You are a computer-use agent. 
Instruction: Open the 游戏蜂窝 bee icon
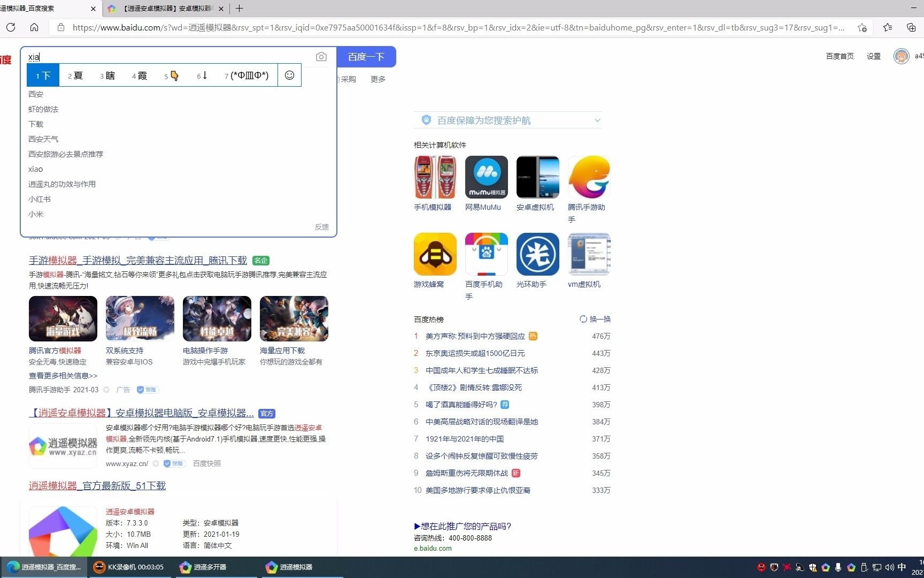(435, 254)
